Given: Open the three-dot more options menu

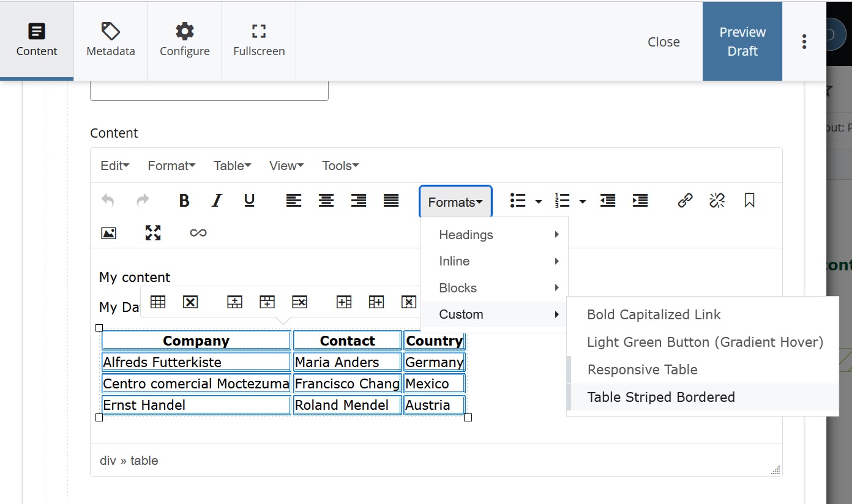Looking at the screenshot, I should 804,42.
